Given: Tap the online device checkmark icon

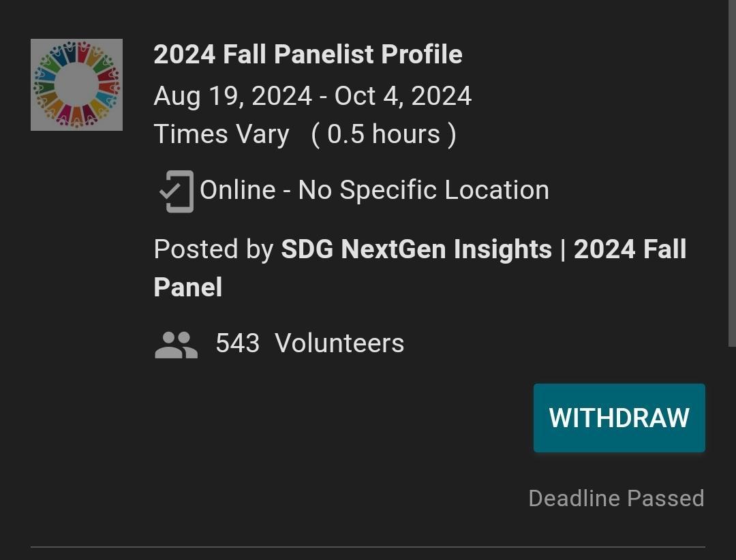Looking at the screenshot, I should coord(176,191).
